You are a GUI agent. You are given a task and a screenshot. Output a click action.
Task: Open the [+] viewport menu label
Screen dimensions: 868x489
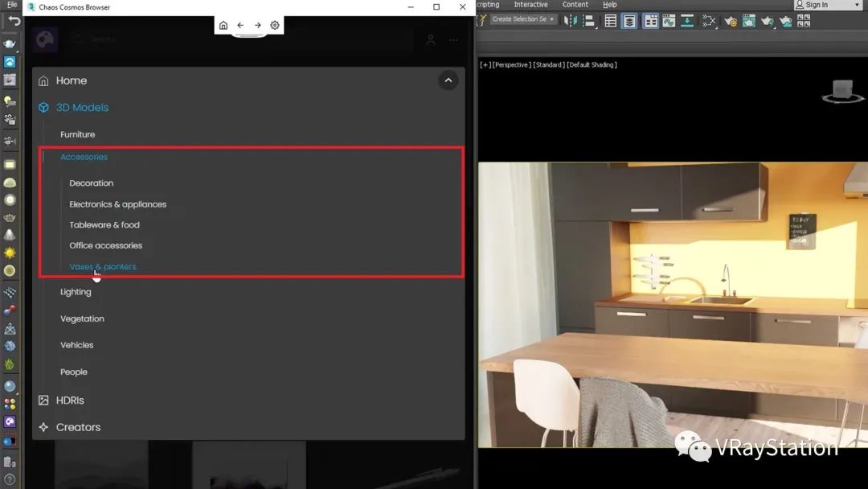coord(485,65)
